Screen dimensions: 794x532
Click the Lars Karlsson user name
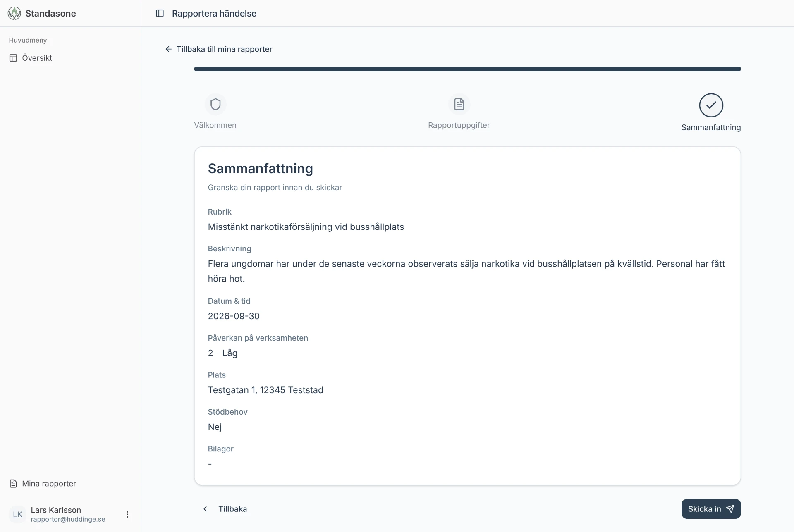(x=56, y=510)
